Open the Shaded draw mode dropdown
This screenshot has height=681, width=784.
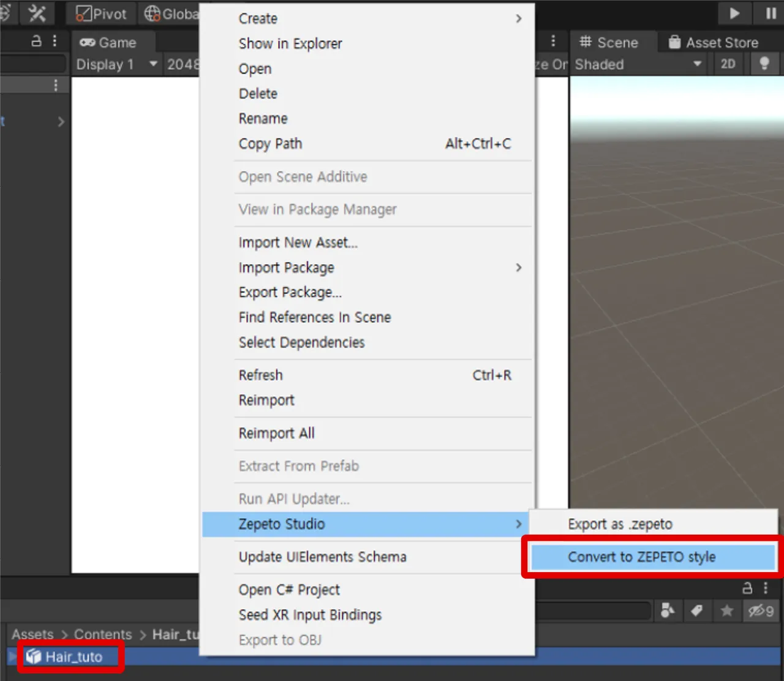click(x=637, y=64)
